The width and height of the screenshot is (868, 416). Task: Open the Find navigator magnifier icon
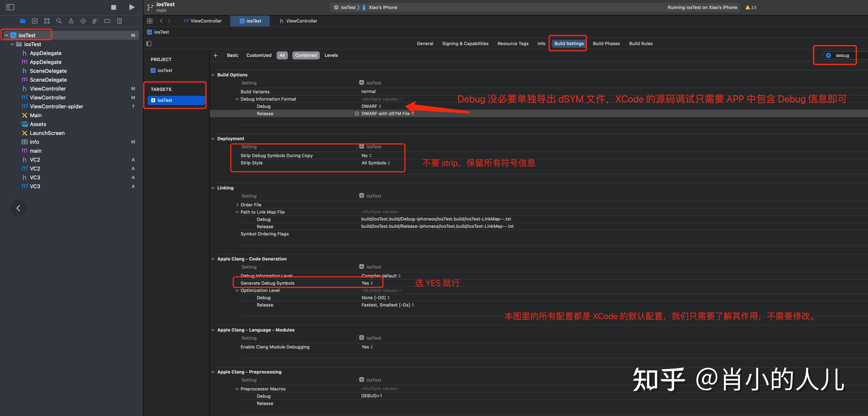pos(59,21)
